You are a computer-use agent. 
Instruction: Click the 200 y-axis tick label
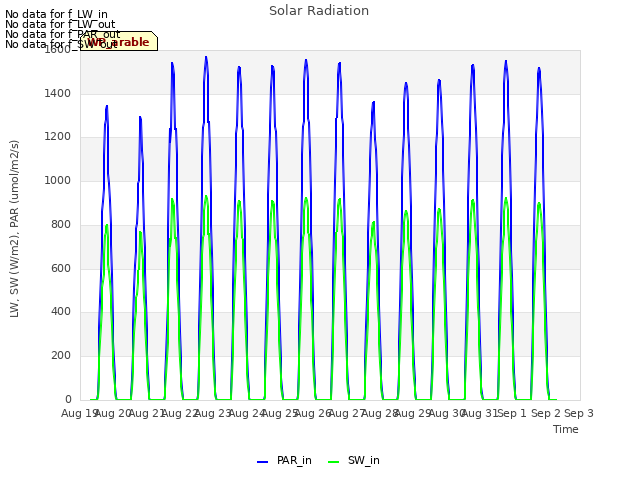tap(61, 356)
